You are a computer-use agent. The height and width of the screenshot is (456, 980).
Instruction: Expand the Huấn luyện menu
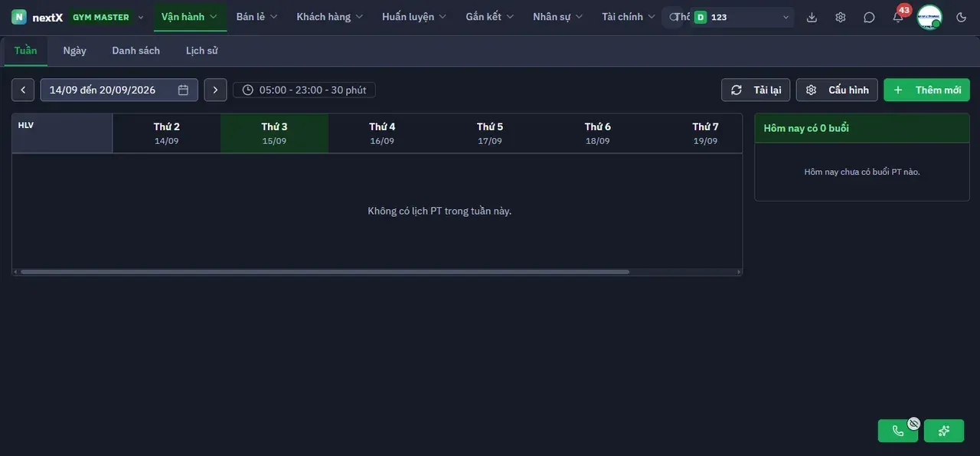(x=415, y=17)
